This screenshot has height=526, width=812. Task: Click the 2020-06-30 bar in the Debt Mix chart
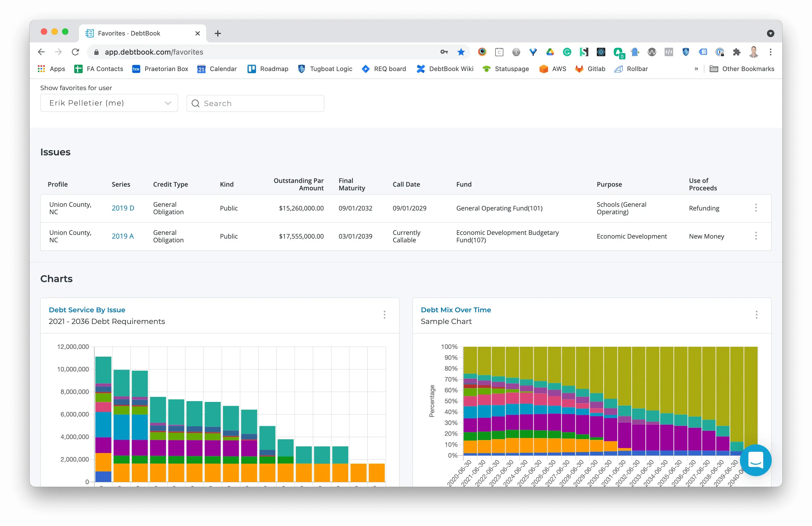click(x=470, y=401)
